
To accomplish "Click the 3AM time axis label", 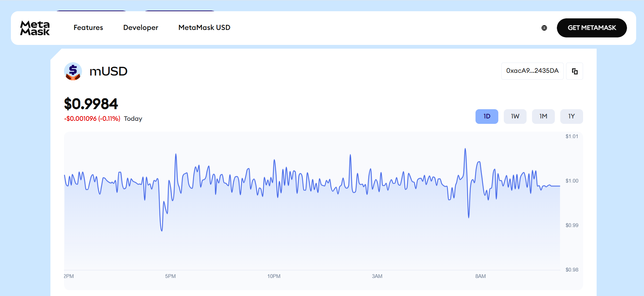I will [x=377, y=276].
